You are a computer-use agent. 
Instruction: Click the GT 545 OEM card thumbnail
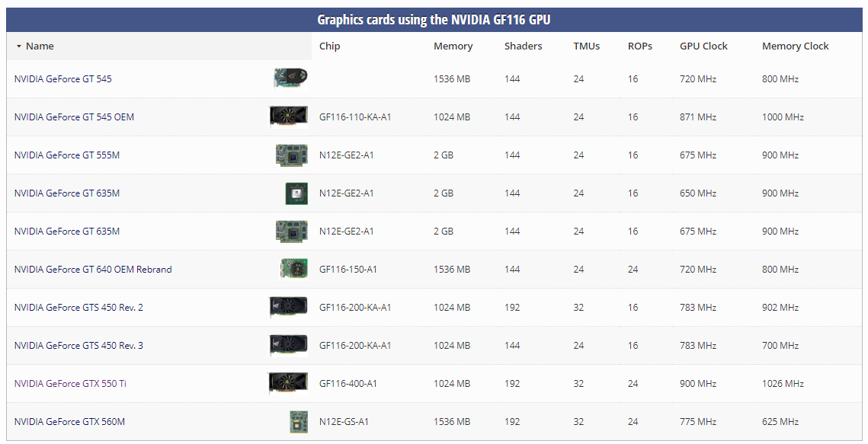click(x=288, y=117)
